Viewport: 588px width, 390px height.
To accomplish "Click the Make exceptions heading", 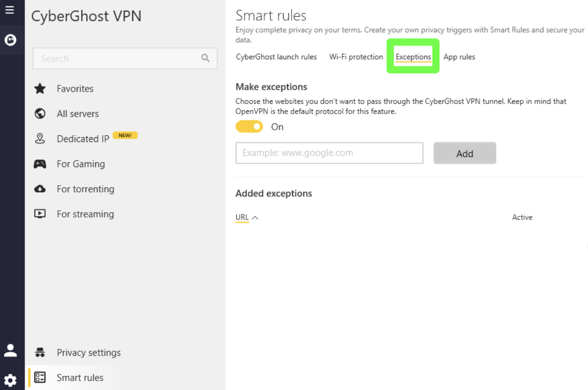I will tap(271, 87).
